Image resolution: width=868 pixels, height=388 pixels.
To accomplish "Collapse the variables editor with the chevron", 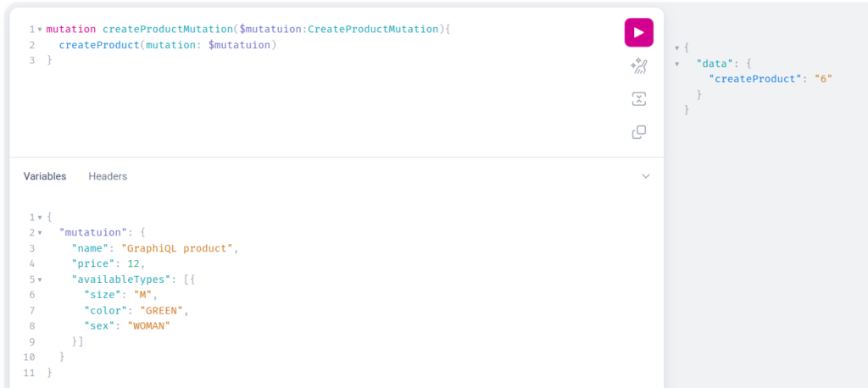I will (645, 176).
